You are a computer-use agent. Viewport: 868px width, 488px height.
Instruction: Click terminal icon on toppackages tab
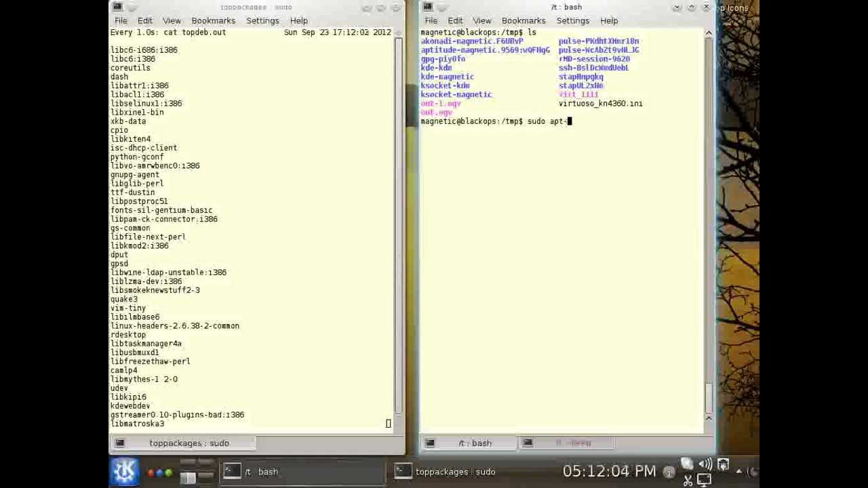119,443
